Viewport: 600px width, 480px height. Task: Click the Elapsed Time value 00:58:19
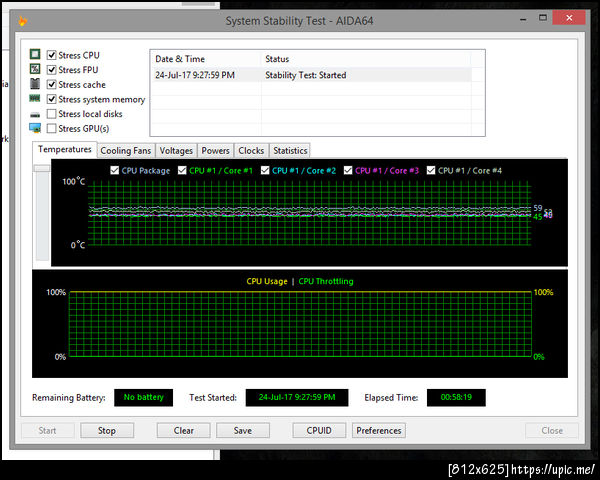pyautogui.click(x=456, y=397)
